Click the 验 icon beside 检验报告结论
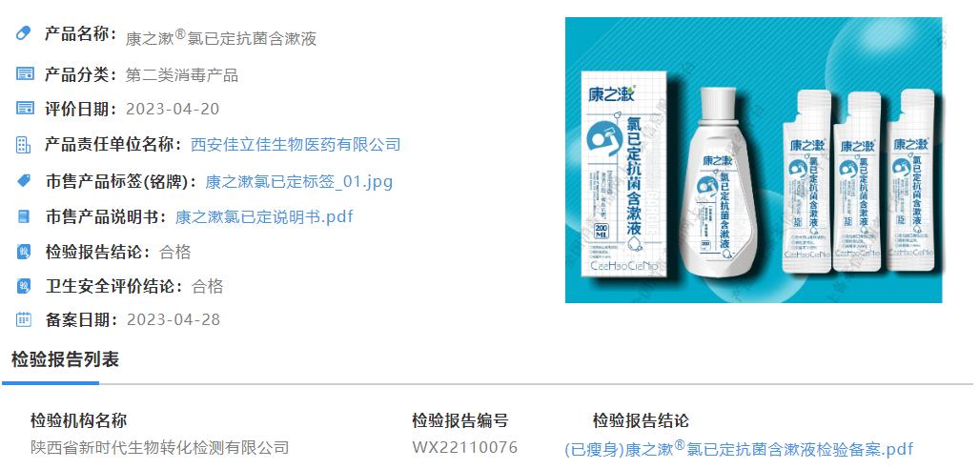This screenshot has width=980, height=469. pyautogui.click(x=24, y=252)
